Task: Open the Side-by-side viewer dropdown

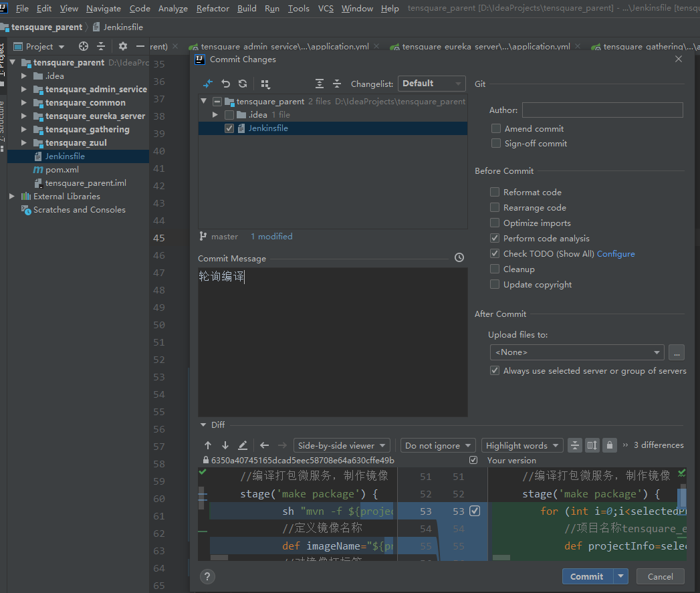Action: tap(342, 445)
